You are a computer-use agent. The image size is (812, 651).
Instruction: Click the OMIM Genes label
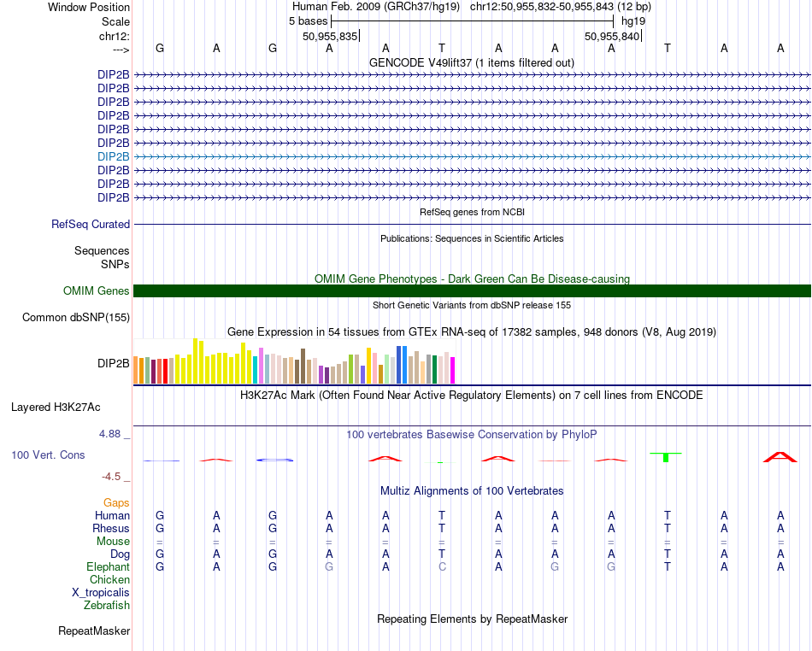[96, 290]
